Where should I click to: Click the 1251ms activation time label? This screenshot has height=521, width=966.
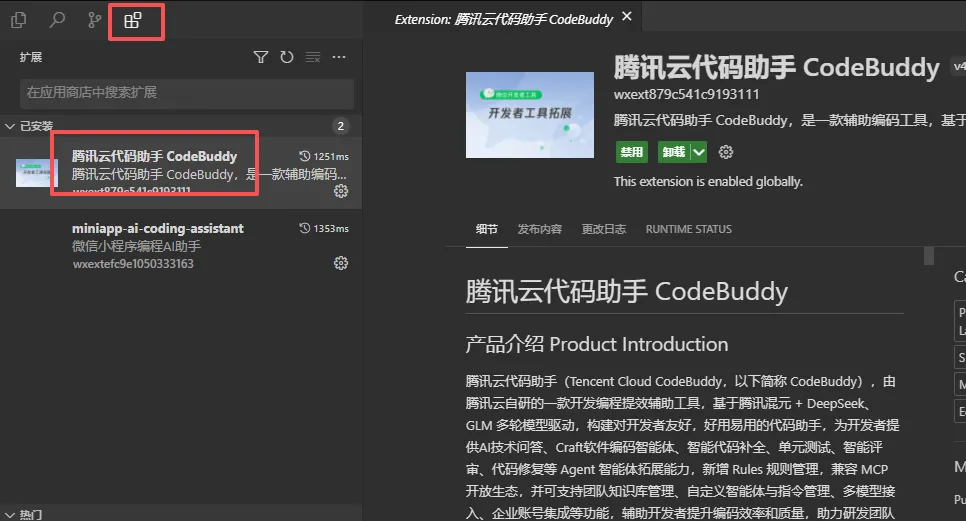324,156
